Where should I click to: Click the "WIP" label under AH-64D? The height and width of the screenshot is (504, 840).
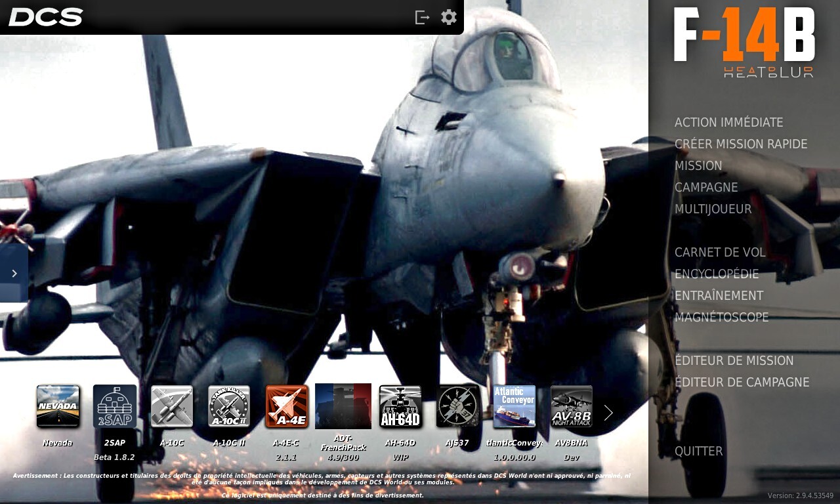coord(400,457)
